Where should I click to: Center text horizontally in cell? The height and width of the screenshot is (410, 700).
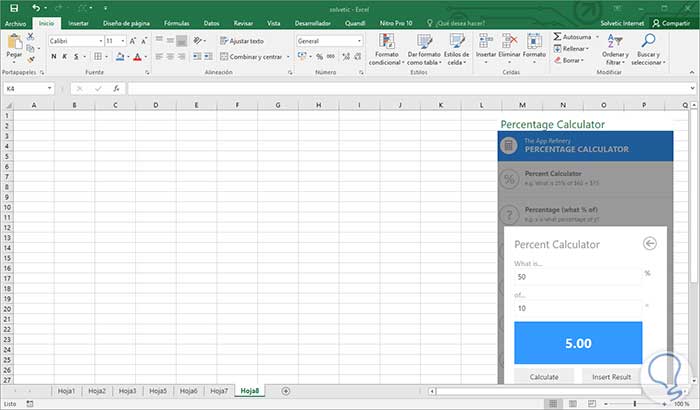pyautogui.click(x=170, y=56)
